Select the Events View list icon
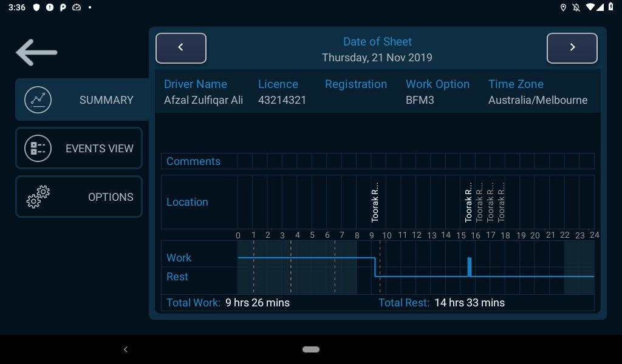 [38, 149]
